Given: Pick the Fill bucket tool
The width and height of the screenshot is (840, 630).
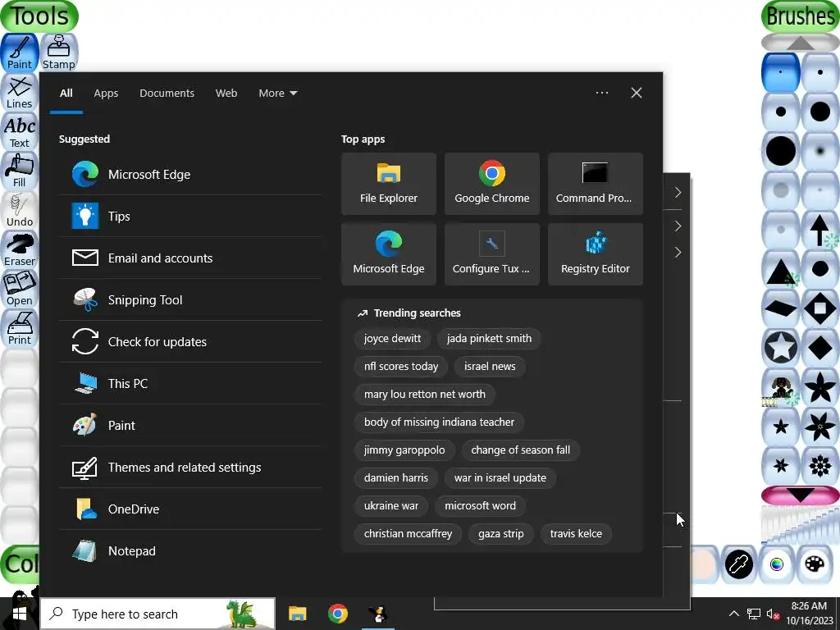Looking at the screenshot, I should click(20, 171).
